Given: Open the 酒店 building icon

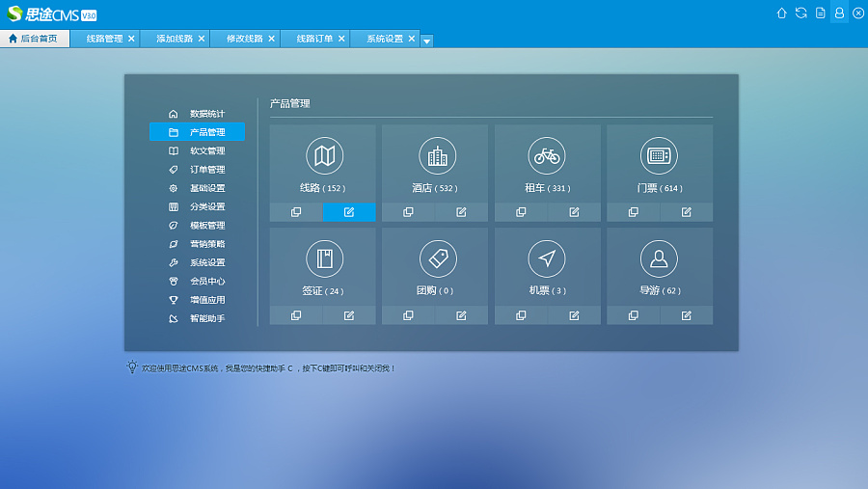Looking at the screenshot, I should click(x=437, y=155).
